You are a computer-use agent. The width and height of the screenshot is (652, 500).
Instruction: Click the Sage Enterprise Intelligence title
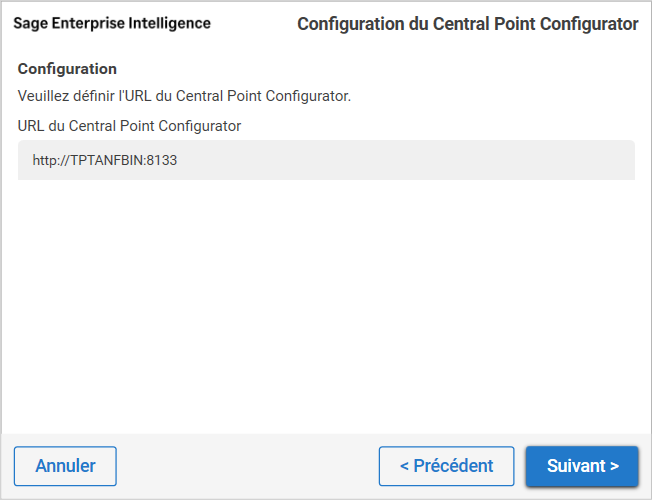pos(112,23)
